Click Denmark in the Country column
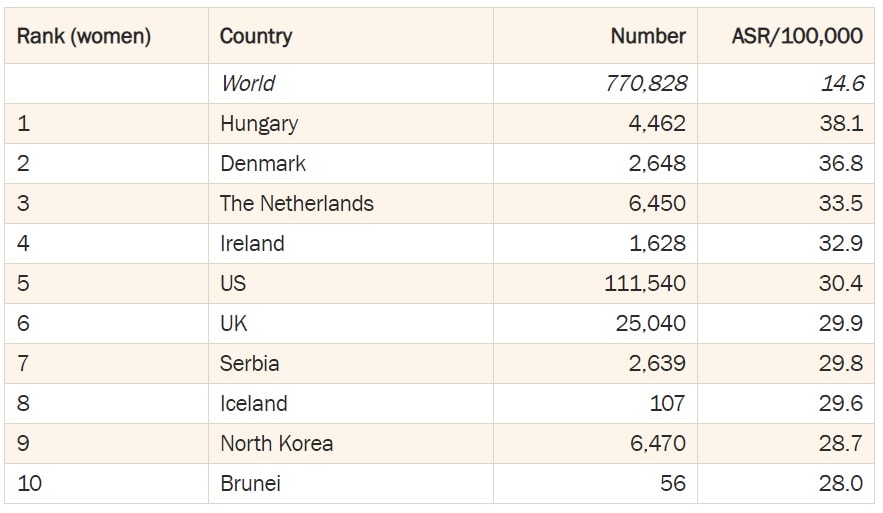Viewport: 883px width, 513px height. click(x=263, y=164)
